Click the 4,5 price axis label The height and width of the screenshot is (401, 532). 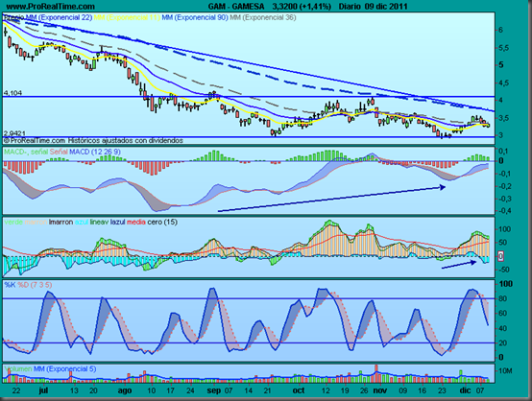504,83
